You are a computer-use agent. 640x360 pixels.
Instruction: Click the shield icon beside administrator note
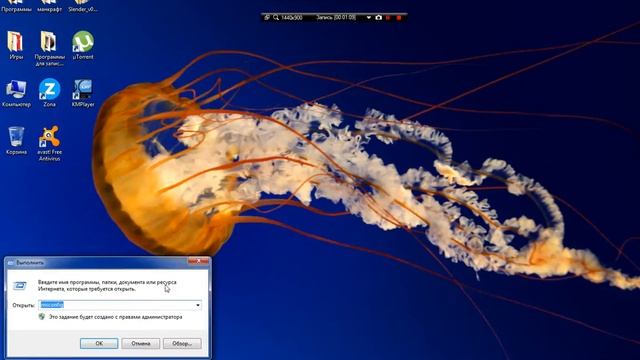coord(42,316)
